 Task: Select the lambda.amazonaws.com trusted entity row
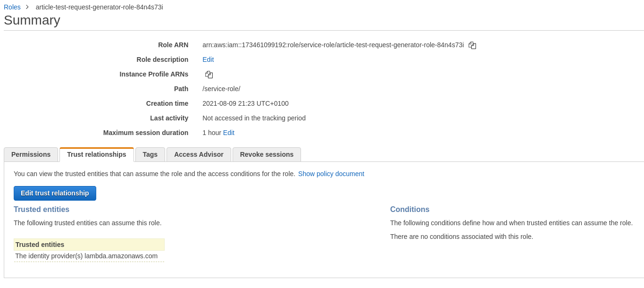pos(86,256)
